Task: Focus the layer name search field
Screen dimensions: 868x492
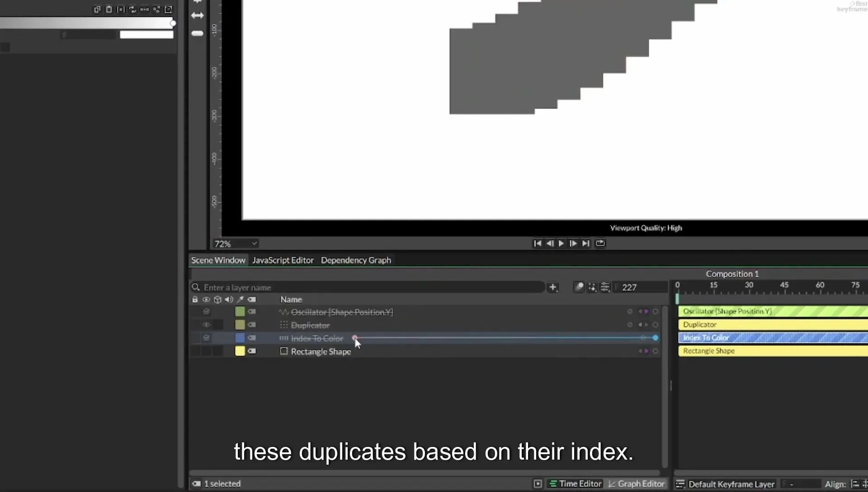Action: click(x=368, y=287)
